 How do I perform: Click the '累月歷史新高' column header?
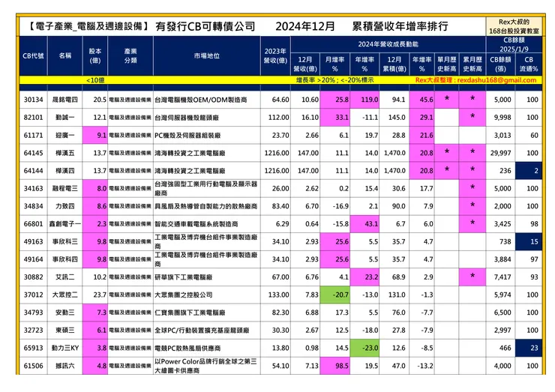tap(472, 64)
